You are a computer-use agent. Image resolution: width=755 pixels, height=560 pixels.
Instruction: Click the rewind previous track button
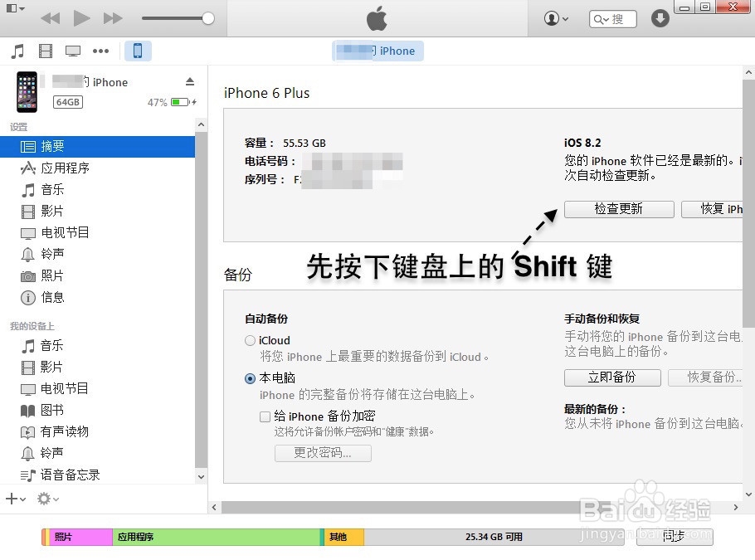pos(51,19)
